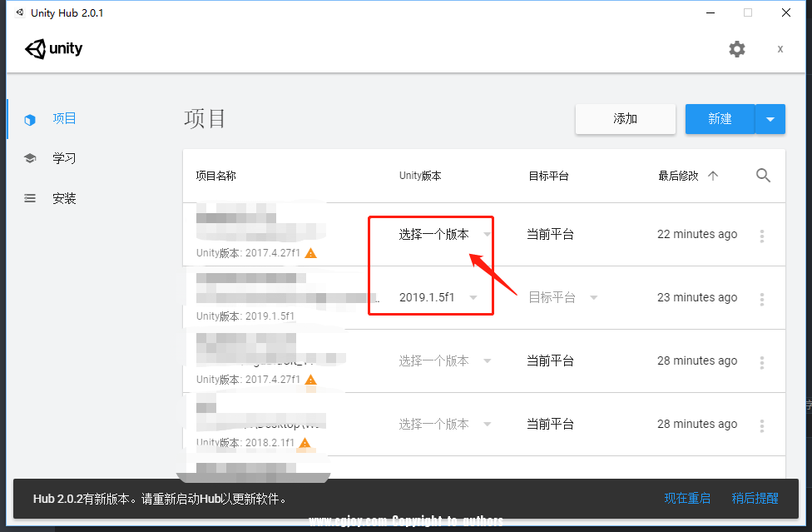This screenshot has height=532, width=812.
Task: Open the settings gear icon
Action: coord(737,49)
